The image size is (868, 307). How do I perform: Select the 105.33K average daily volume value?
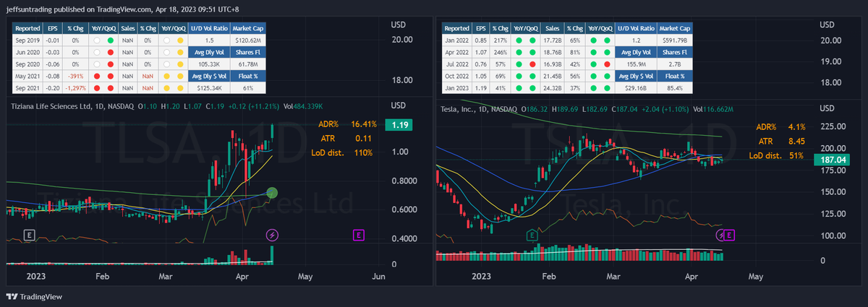tap(208, 64)
